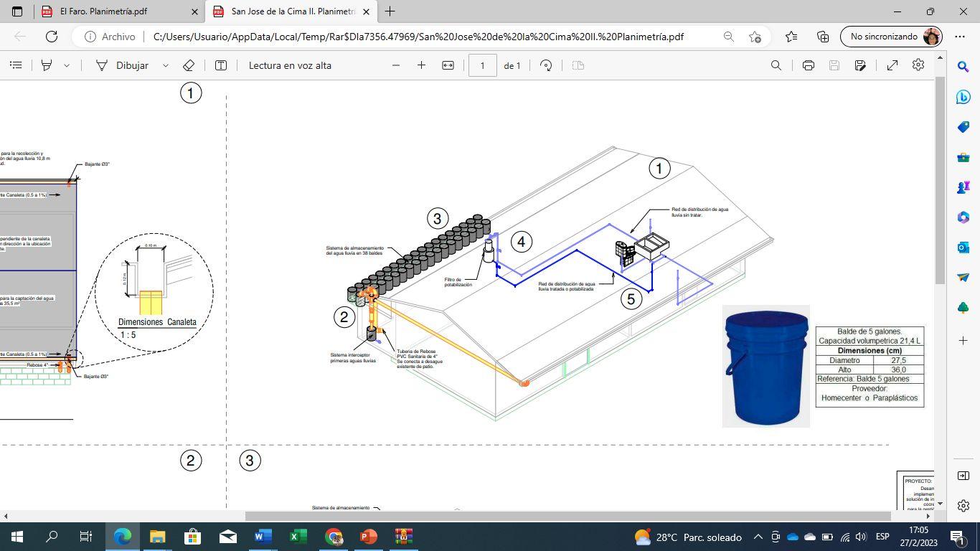Rotate the PDF page
Screen dimensions: 980x551
[546, 65]
